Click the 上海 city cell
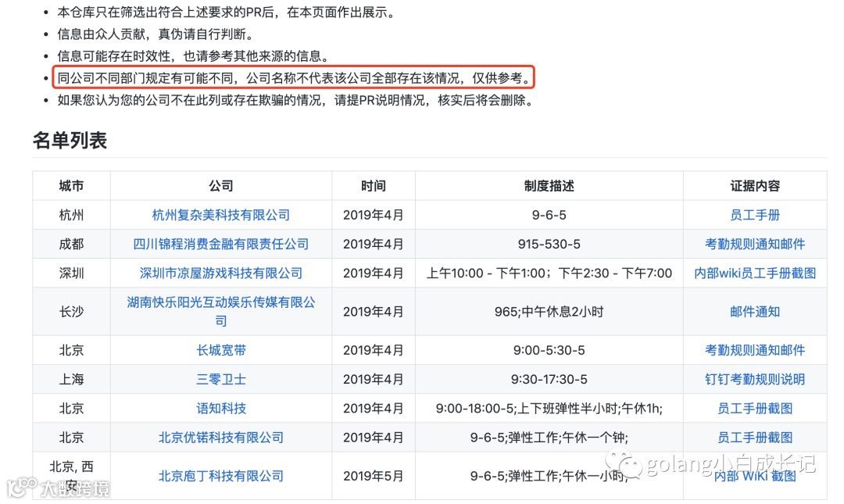 click(72, 380)
